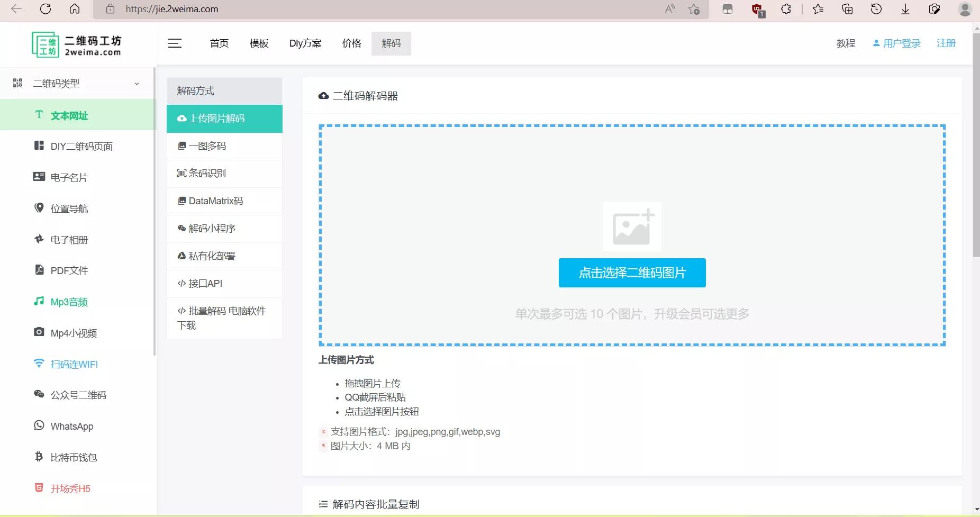Open the browser downloads panel
The height and width of the screenshot is (517, 980).
coord(905,9)
